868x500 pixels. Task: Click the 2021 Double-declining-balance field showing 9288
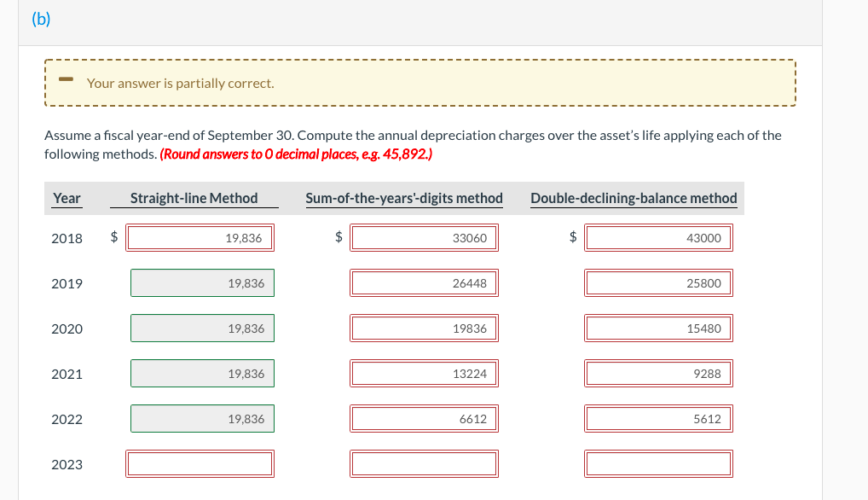(x=659, y=374)
